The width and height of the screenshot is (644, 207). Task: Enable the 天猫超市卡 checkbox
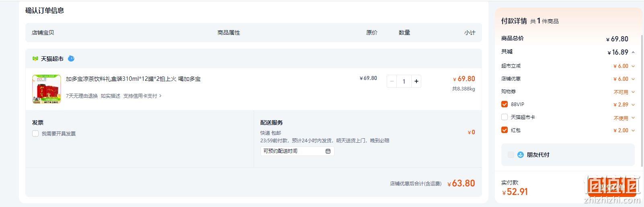[x=505, y=117]
